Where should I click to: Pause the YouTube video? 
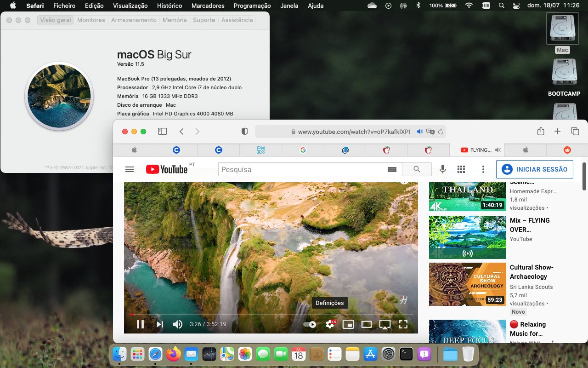click(141, 324)
